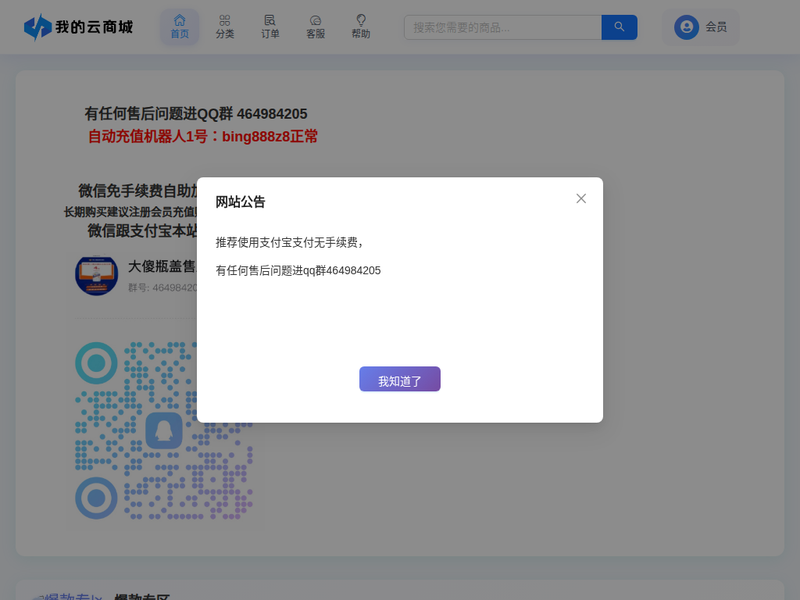Click the 大傻瓶盖 group avatar thumbnail
Image resolution: width=800 pixels, height=600 pixels.
pos(96,276)
